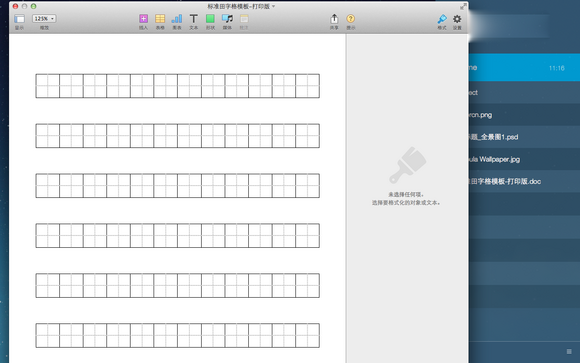Viewport: 580px width, 363px height.
Task: Select the highlighted 11:16 list row
Action: (524, 68)
